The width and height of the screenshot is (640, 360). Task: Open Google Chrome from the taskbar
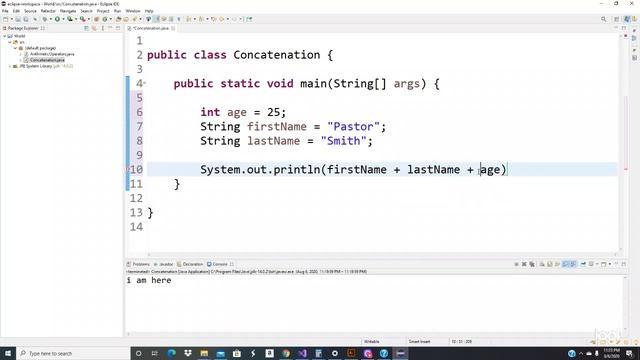click(x=286, y=353)
